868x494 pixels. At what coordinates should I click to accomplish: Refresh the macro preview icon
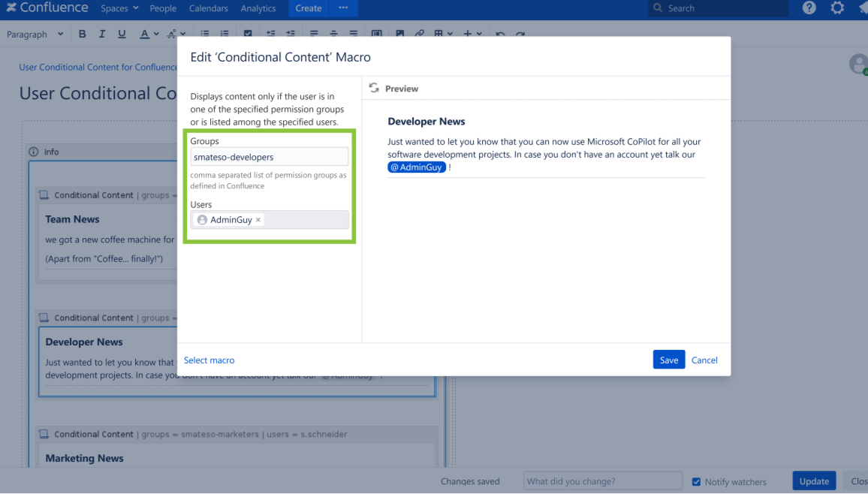374,89
